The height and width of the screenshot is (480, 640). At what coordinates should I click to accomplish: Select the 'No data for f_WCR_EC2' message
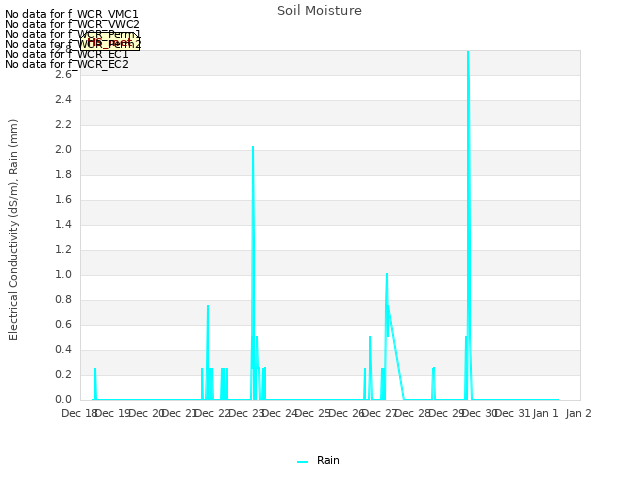(67, 64)
